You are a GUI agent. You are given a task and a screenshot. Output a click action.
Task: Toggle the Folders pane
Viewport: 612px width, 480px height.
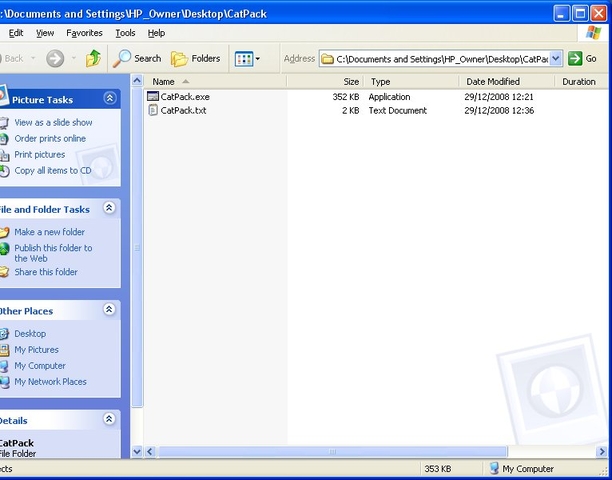coord(196,59)
